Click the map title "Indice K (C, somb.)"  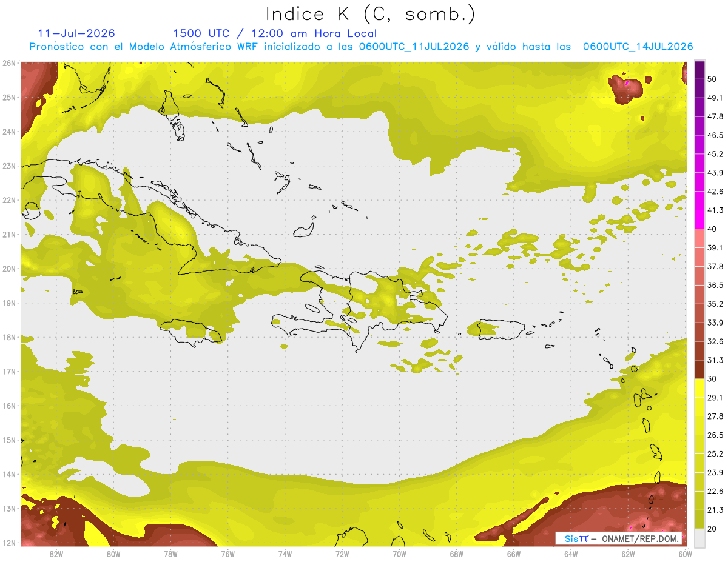(370, 15)
